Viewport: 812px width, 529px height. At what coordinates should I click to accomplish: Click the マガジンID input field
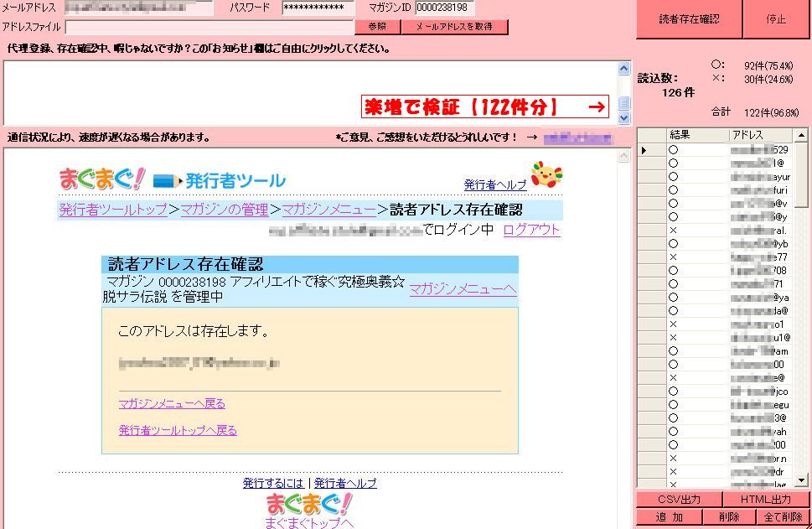coord(444,8)
